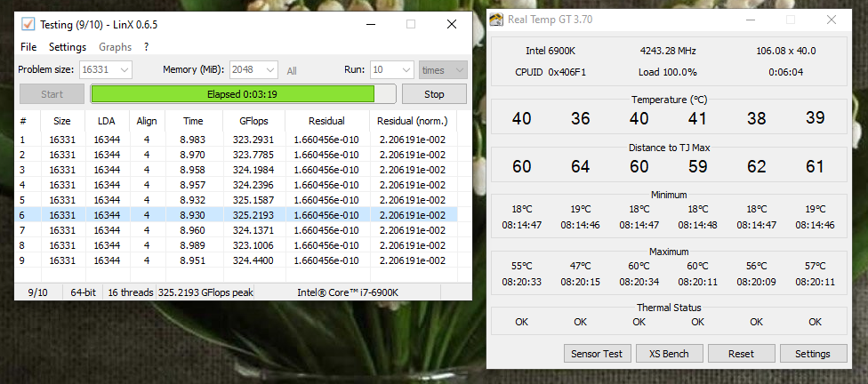Click the LDA column header
The image size is (868, 384).
[x=107, y=121]
